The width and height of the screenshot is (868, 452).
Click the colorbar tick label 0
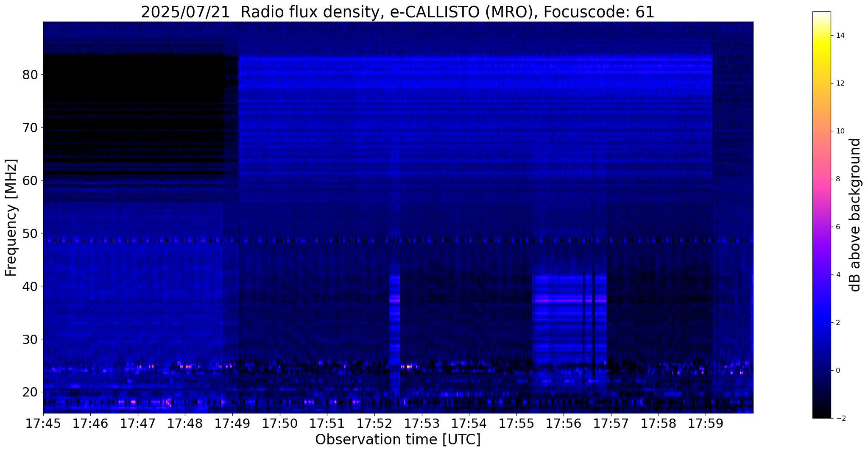click(837, 371)
